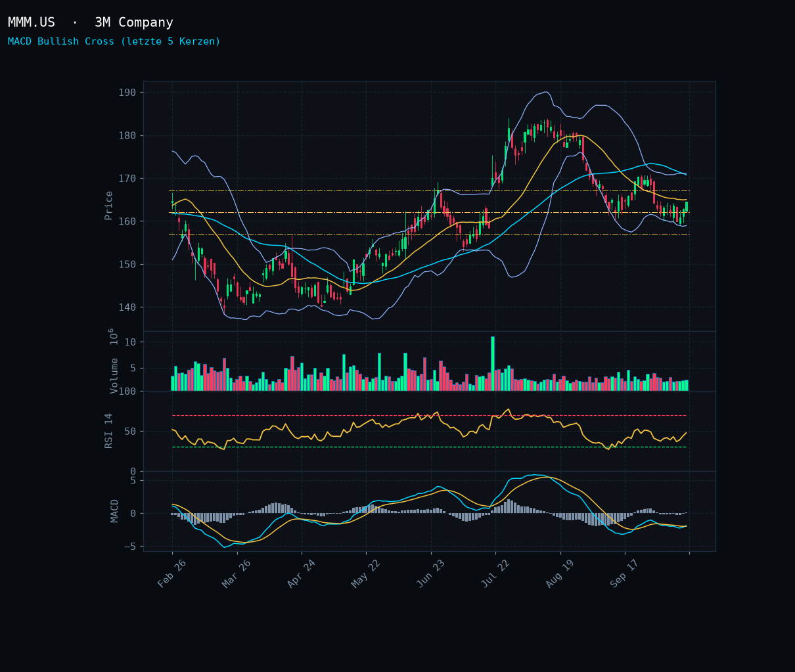Click the green RSI oversold dashed line
Screen dimensions: 795x672
(x=429, y=447)
